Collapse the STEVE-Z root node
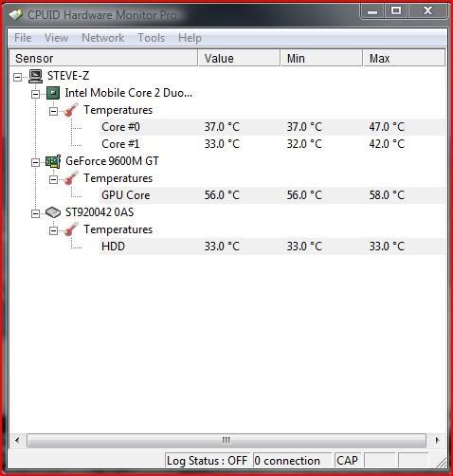 coord(18,77)
